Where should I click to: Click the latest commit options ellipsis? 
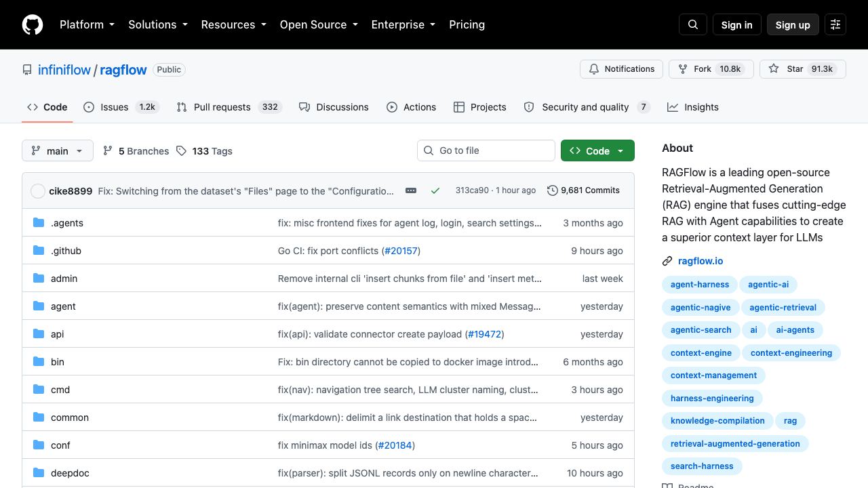click(411, 190)
